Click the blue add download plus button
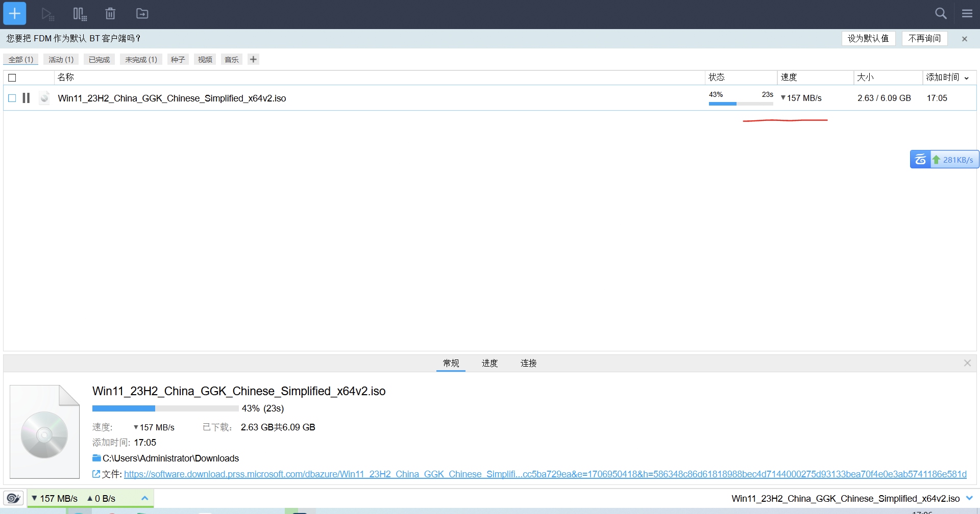This screenshot has height=514, width=980. pyautogui.click(x=15, y=14)
